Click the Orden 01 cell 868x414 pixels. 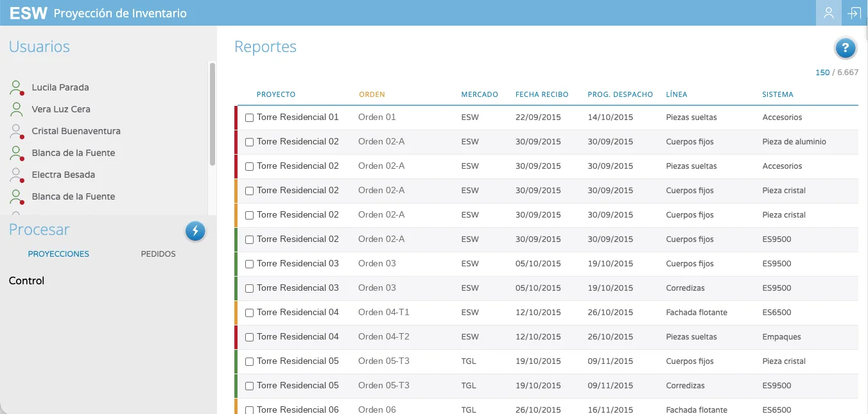click(377, 117)
